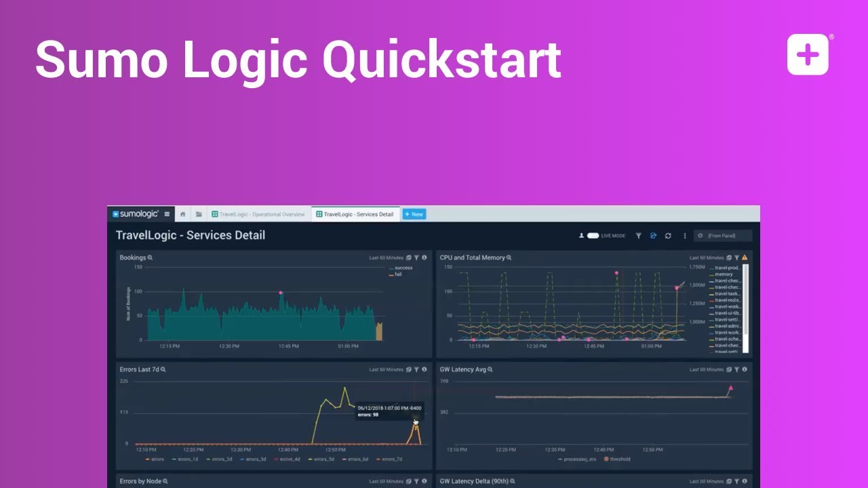Viewport: 868px width, 488px height.
Task: Click the copy icon on Bookings panel
Action: point(408,258)
